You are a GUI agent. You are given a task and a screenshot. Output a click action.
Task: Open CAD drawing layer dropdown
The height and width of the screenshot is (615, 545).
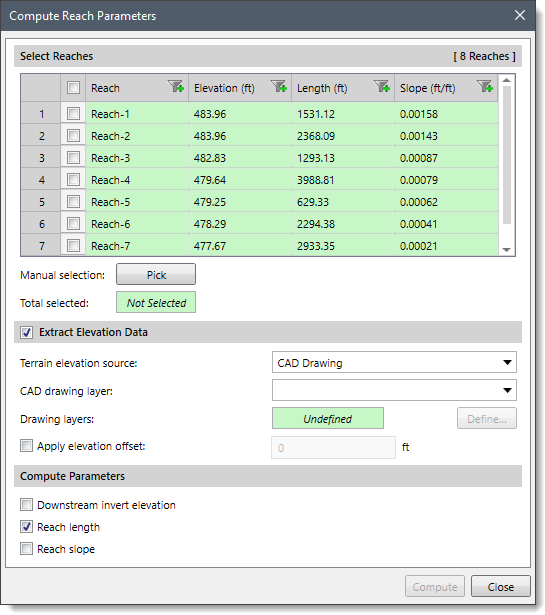394,390
